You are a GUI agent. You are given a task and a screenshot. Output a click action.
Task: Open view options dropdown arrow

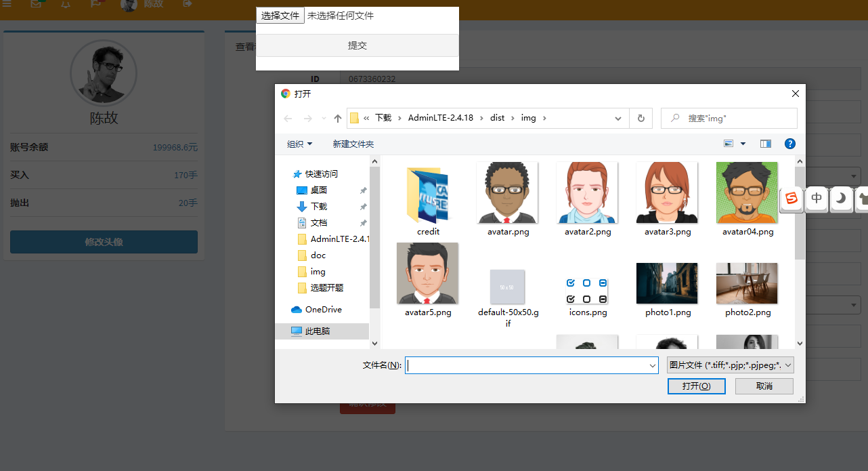tap(743, 144)
